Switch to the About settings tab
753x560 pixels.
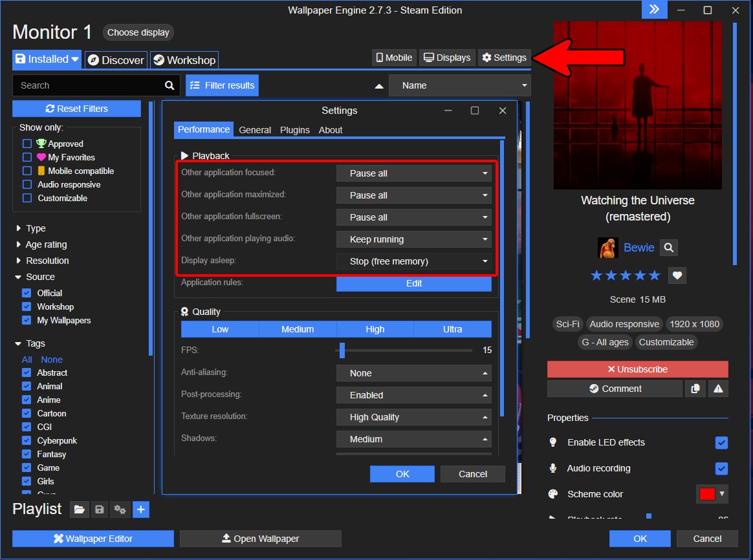pyautogui.click(x=331, y=130)
